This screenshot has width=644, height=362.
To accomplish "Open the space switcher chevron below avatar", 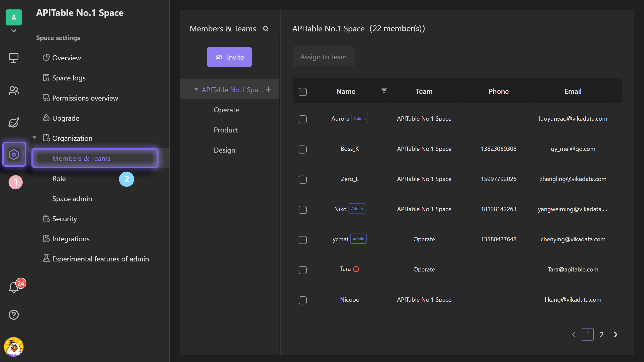I will (14, 31).
